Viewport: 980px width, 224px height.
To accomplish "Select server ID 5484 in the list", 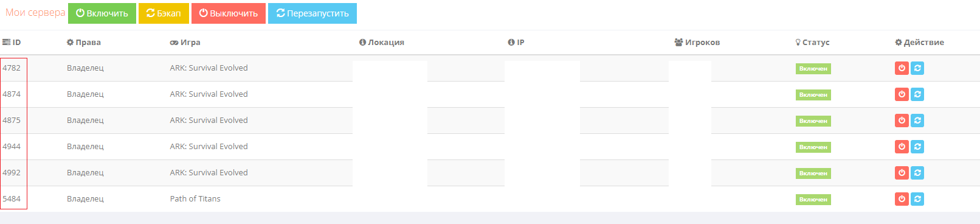I will tap(12, 199).
